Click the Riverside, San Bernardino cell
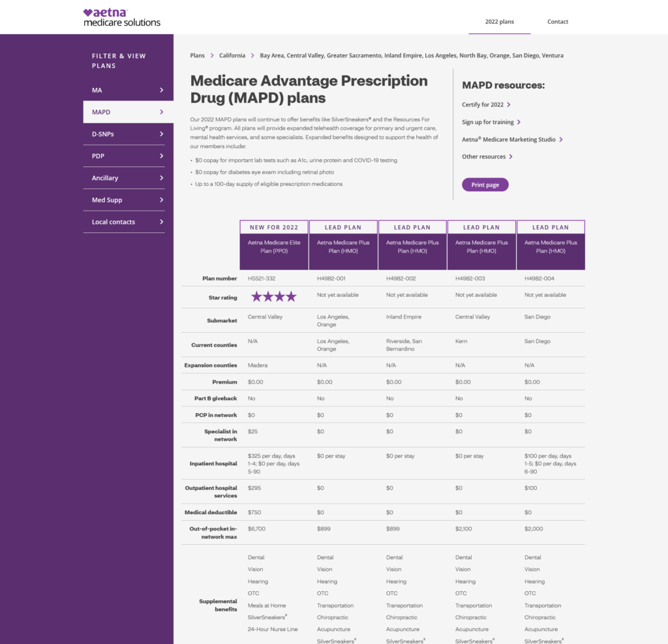The width and height of the screenshot is (668, 644). pyautogui.click(x=404, y=345)
